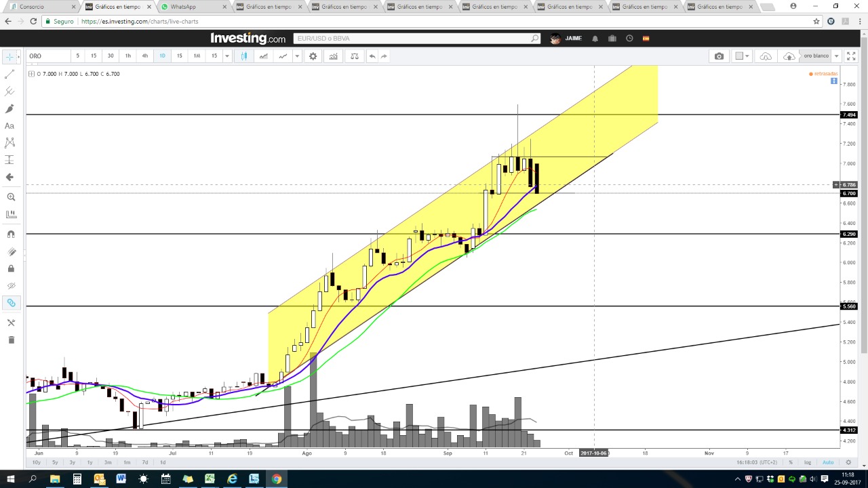Select the crosshair cursor tool
Viewport: 868px width, 488px height.
tap(9, 56)
